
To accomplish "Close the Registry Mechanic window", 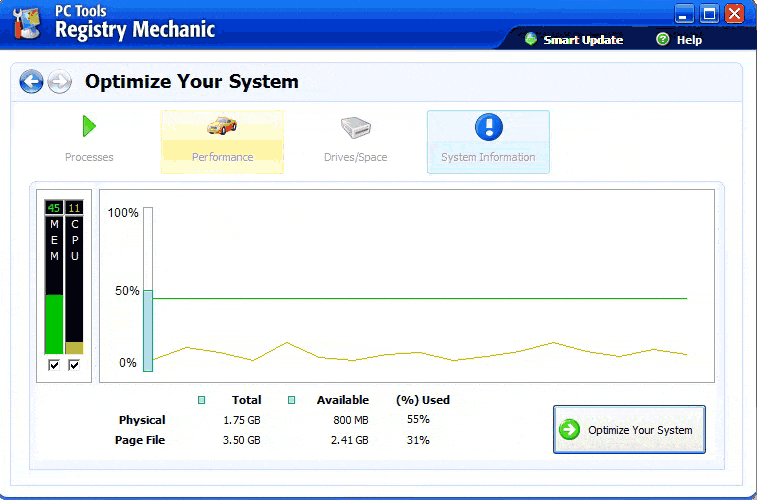I will point(735,14).
